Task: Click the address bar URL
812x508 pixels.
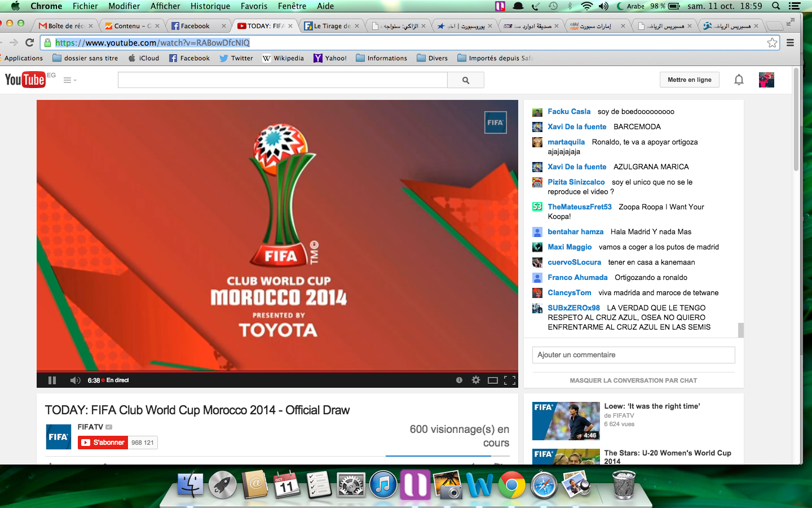Action: 152,42
